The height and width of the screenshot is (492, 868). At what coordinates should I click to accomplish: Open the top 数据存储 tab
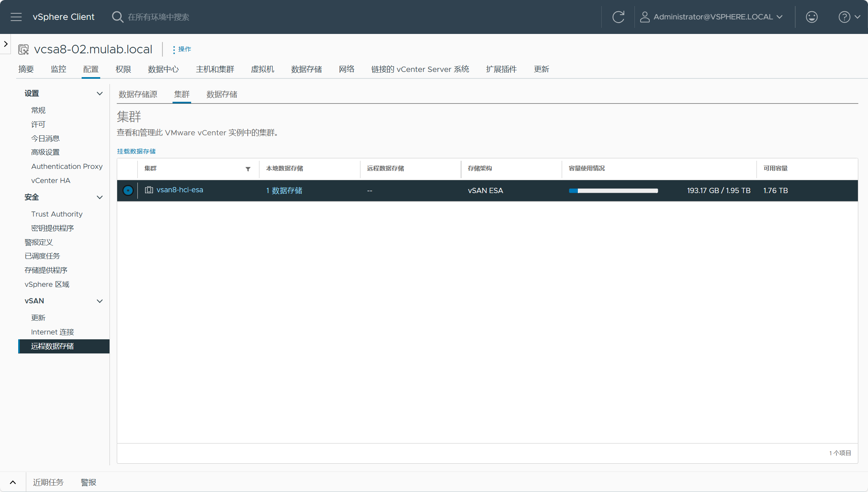(x=307, y=69)
